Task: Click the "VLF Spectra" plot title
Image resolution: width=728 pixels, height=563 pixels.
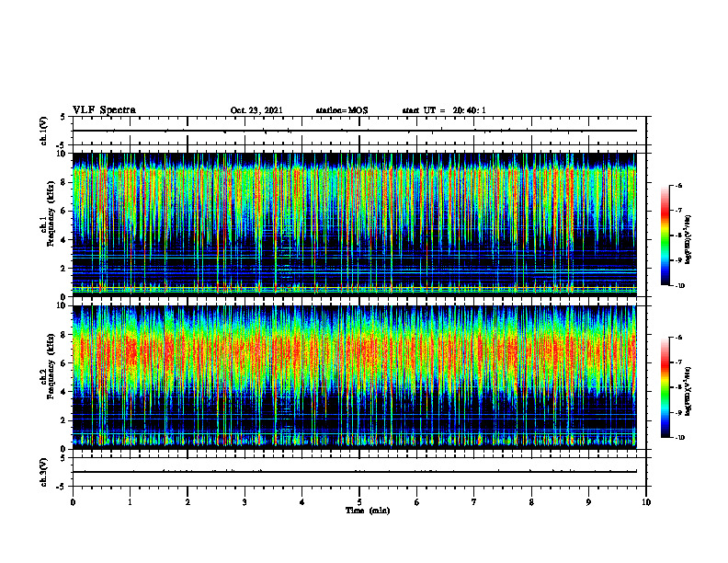Action: coord(104,110)
